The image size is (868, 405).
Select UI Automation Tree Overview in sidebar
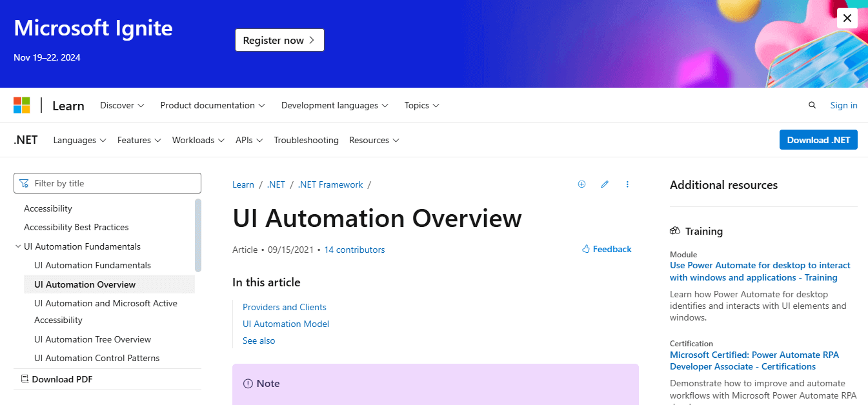click(92, 339)
